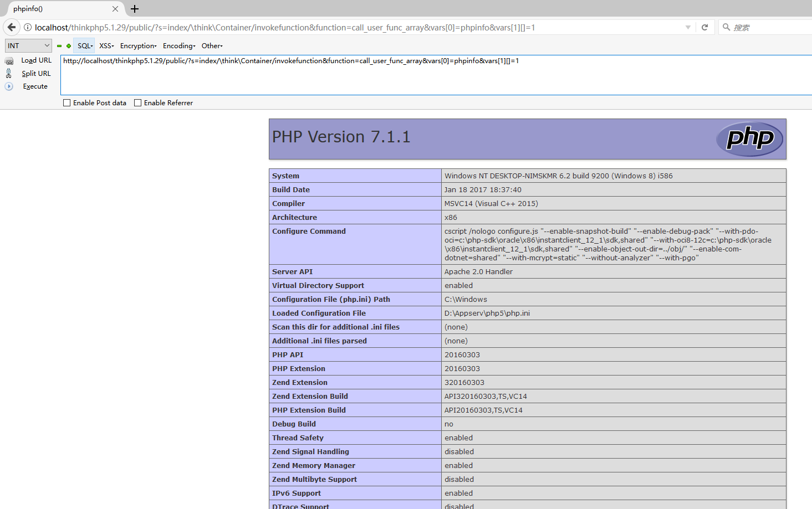
Task: Enable Referrer checkbox
Action: (x=138, y=103)
